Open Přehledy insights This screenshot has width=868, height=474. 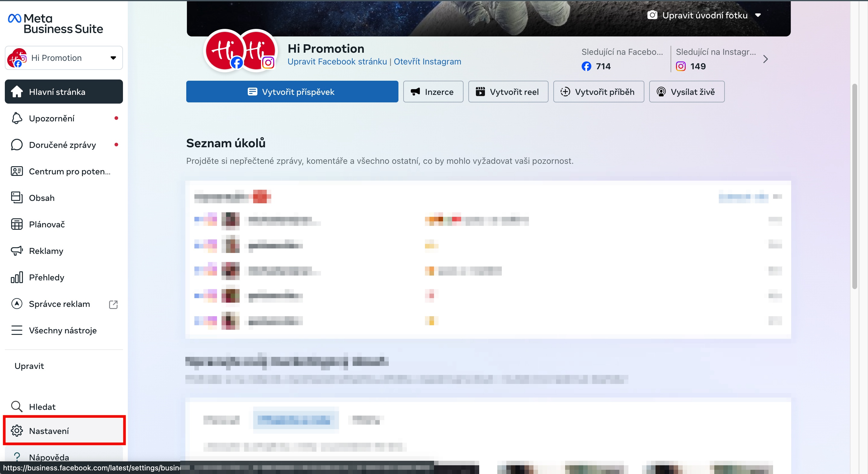64,277
